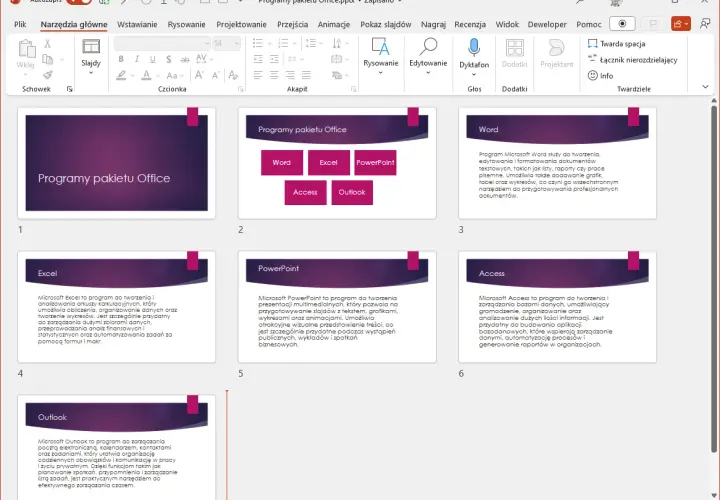Click the Decrease Font Size icon
Viewport: 720px width, 500px height.
[x=216, y=75]
